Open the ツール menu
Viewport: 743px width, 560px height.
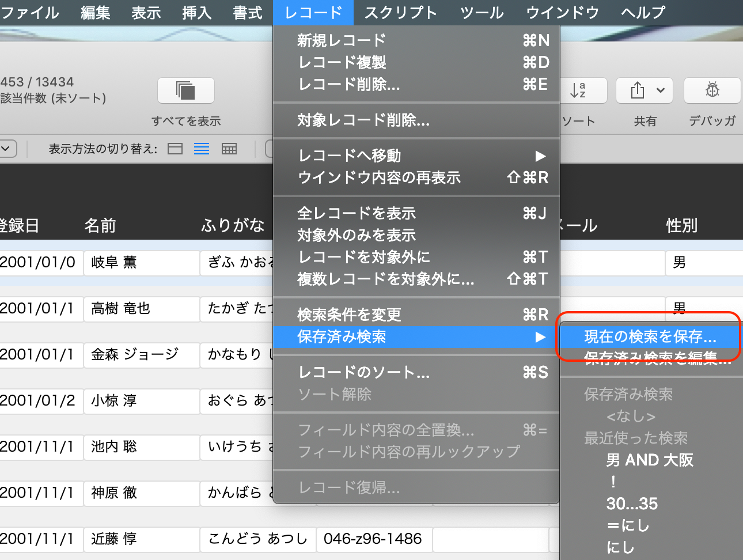tap(482, 13)
